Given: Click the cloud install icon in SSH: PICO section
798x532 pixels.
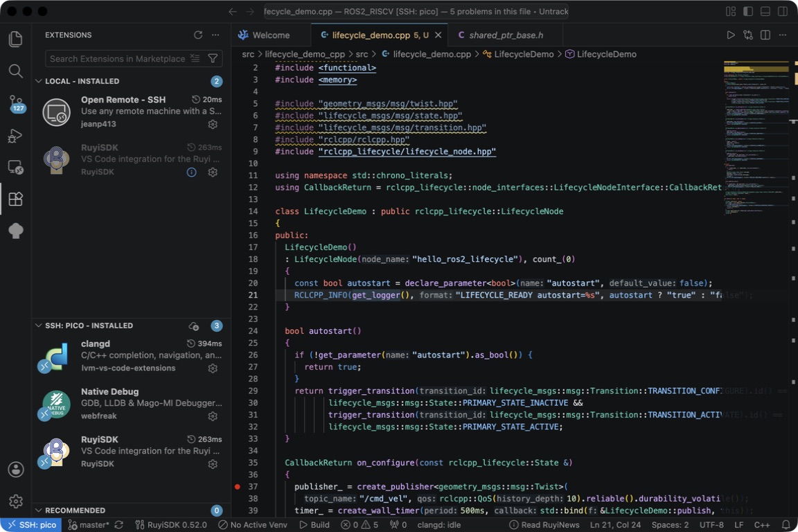Looking at the screenshot, I should pos(194,326).
